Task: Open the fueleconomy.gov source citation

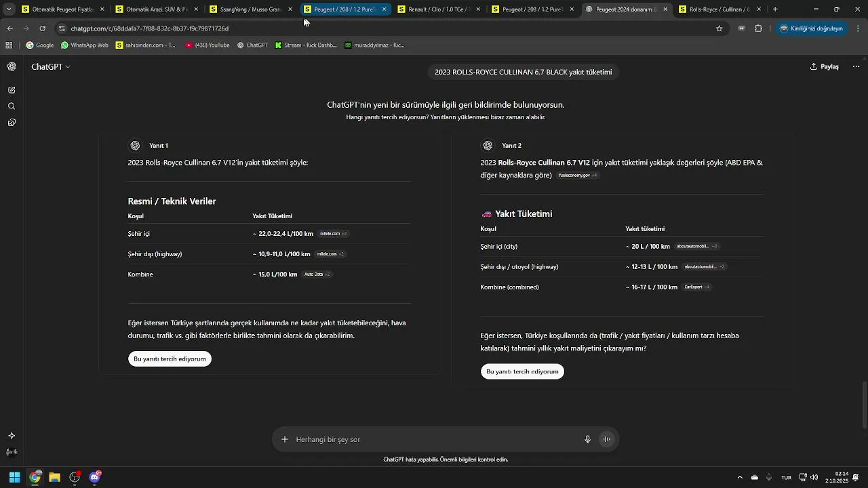Action: 578,176
